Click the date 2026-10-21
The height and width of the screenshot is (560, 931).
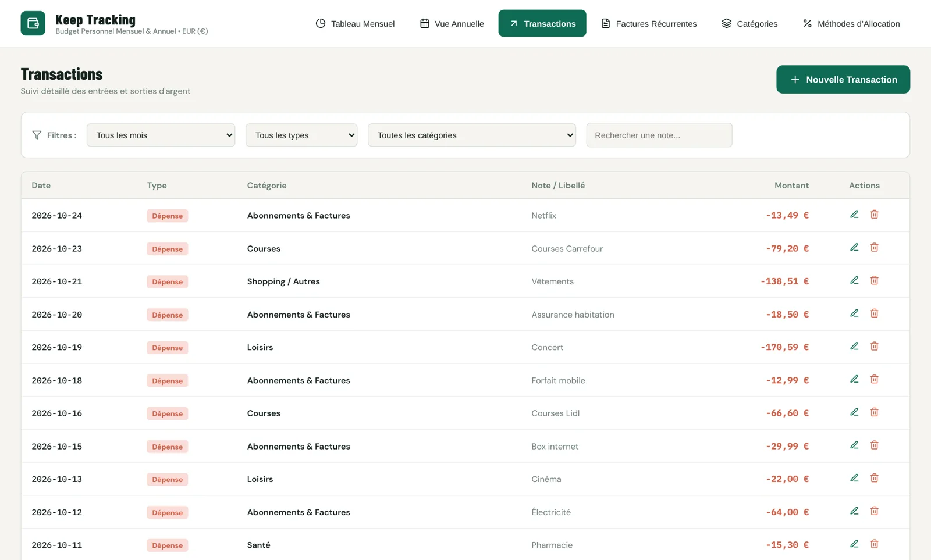click(57, 281)
